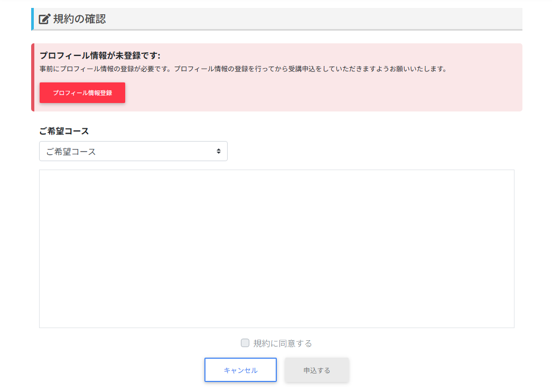Image resolution: width=552 pixels, height=392 pixels.
Task: Click the grey header bar background
Action: 317,19
